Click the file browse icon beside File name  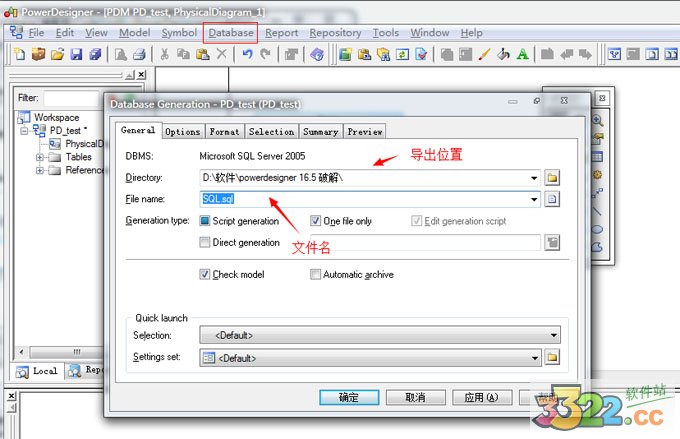pos(552,199)
